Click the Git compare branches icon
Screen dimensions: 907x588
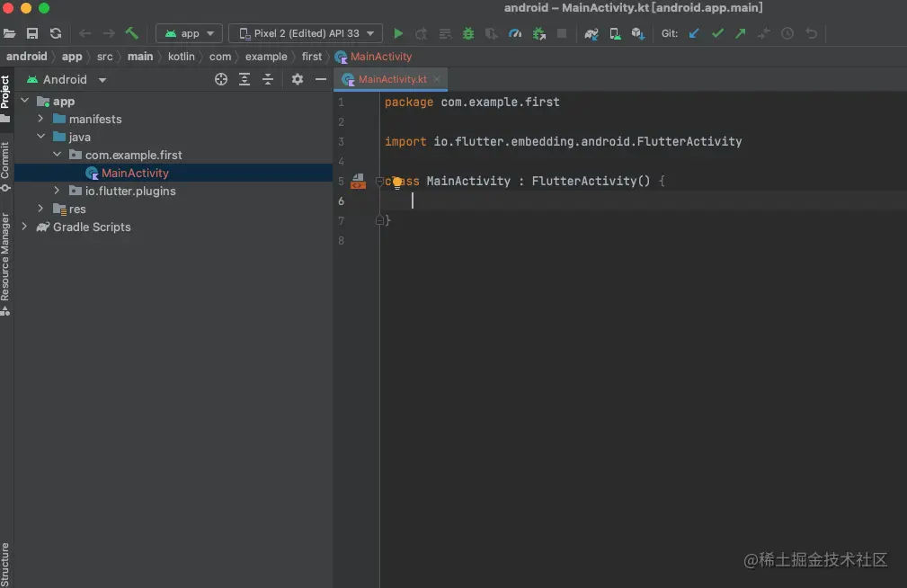764,33
